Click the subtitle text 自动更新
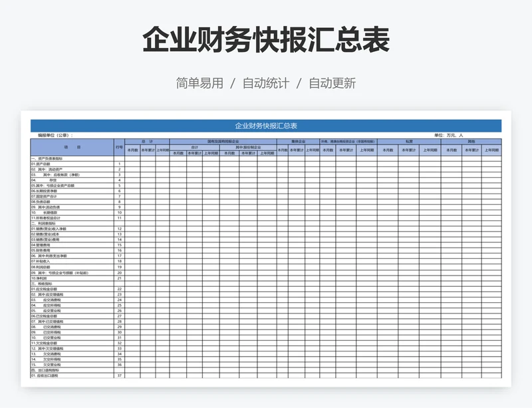532x408 pixels. [x=332, y=83]
